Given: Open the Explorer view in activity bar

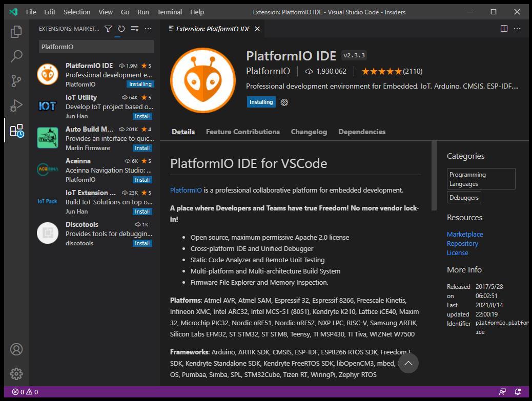Looking at the screenshot, I should (x=16, y=32).
